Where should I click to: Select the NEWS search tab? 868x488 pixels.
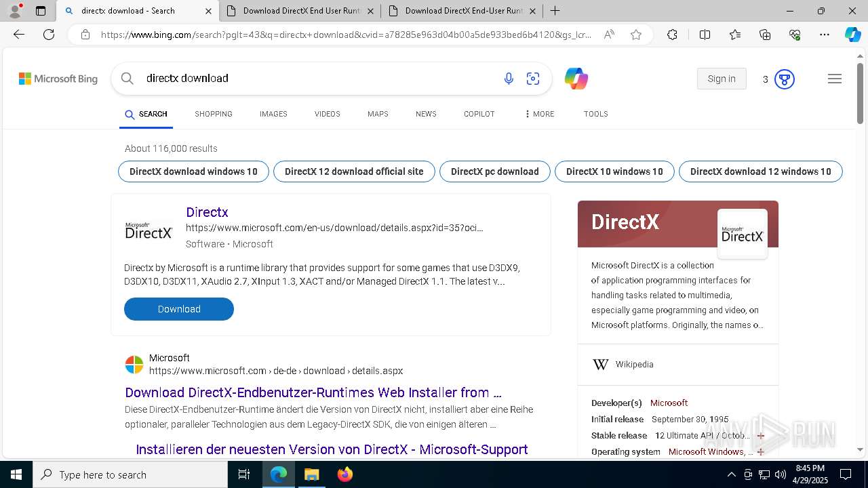[426, 114]
